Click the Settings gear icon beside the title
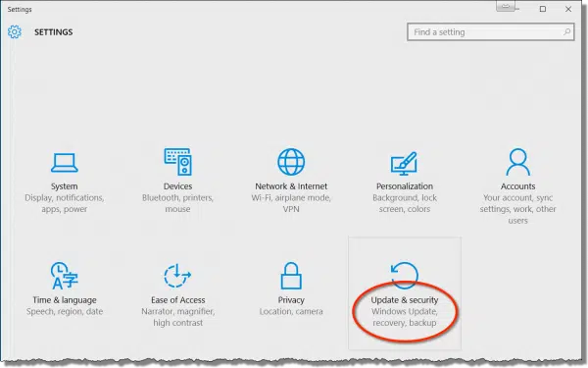This screenshot has height=368, width=588. click(x=15, y=32)
